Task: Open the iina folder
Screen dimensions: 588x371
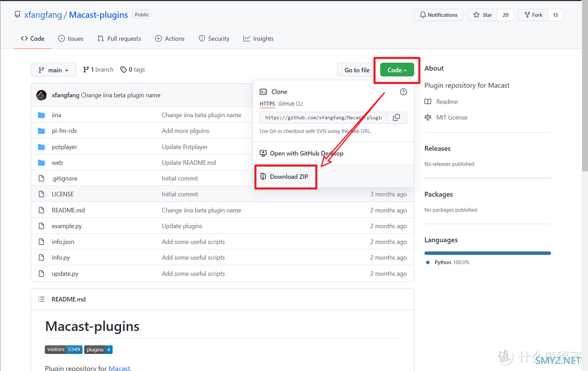Action: (56, 115)
